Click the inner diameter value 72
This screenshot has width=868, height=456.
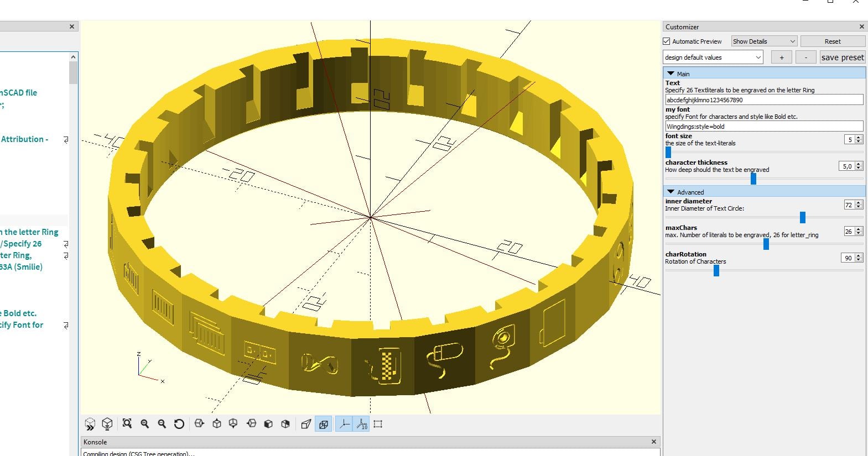point(849,205)
